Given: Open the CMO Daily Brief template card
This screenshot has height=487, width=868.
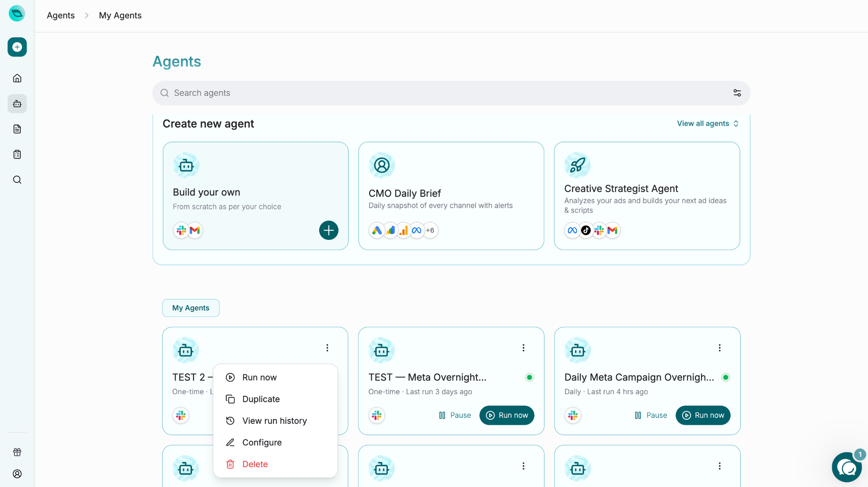Looking at the screenshot, I should 451,196.
